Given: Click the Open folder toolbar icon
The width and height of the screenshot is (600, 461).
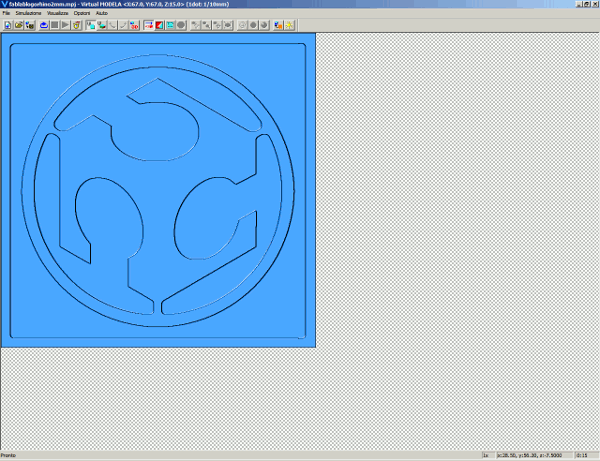Looking at the screenshot, I should coord(19,25).
